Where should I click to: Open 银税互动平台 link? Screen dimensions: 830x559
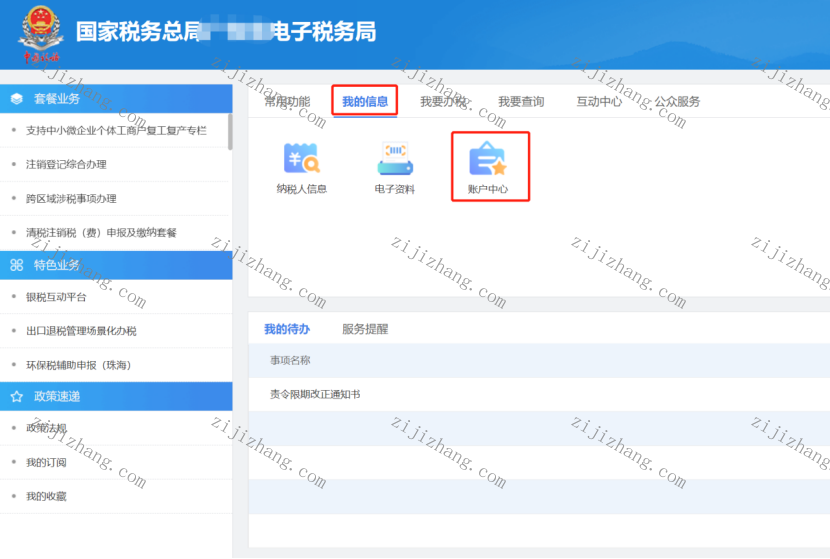tap(56, 297)
